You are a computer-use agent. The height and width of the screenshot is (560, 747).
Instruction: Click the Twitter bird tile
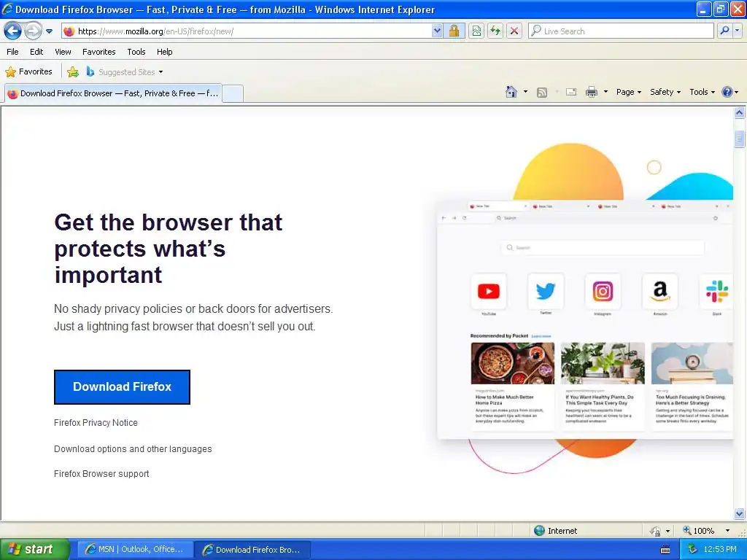(x=546, y=292)
